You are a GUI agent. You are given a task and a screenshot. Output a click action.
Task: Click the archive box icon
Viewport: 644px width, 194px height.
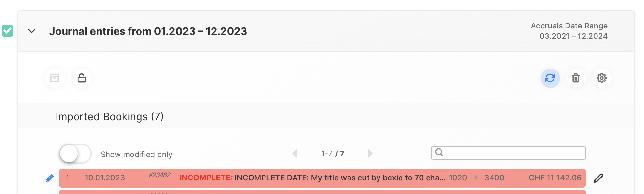55,78
